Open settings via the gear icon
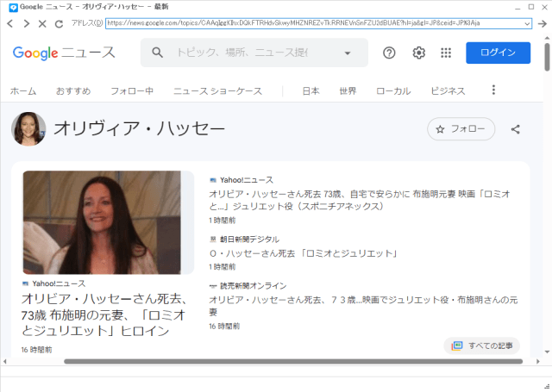This screenshot has height=392, width=552. [418, 53]
